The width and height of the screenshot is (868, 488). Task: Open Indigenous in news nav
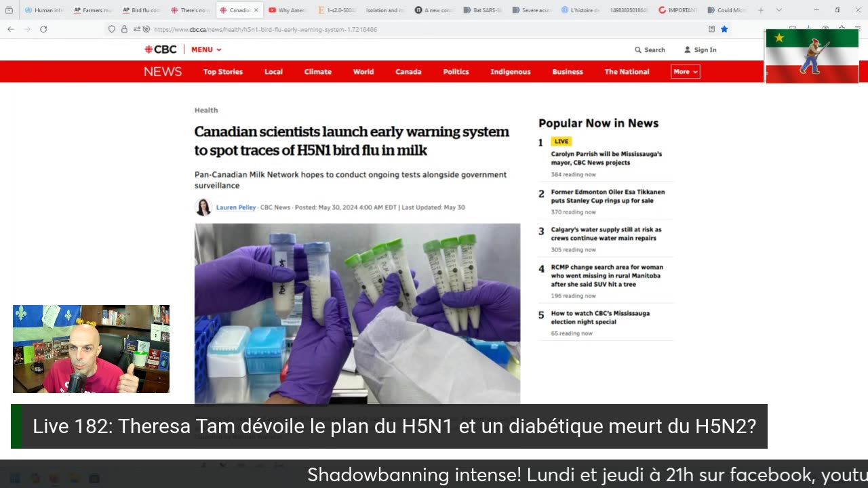coord(511,71)
